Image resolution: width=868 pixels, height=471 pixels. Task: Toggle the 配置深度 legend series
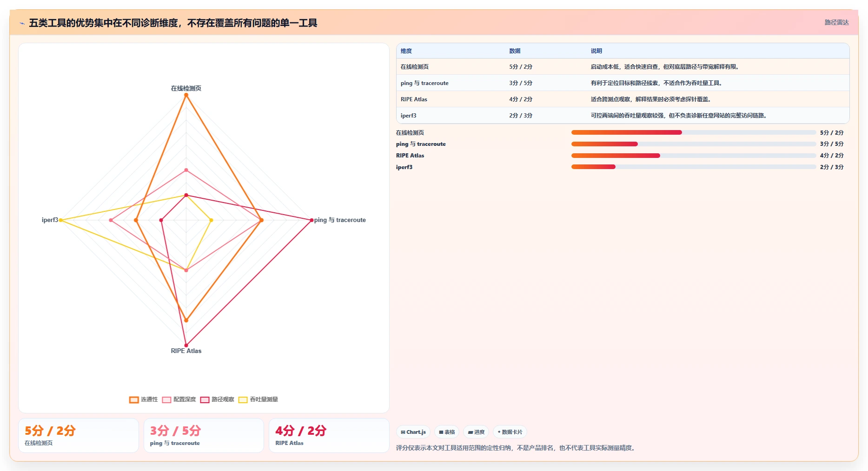(x=179, y=399)
